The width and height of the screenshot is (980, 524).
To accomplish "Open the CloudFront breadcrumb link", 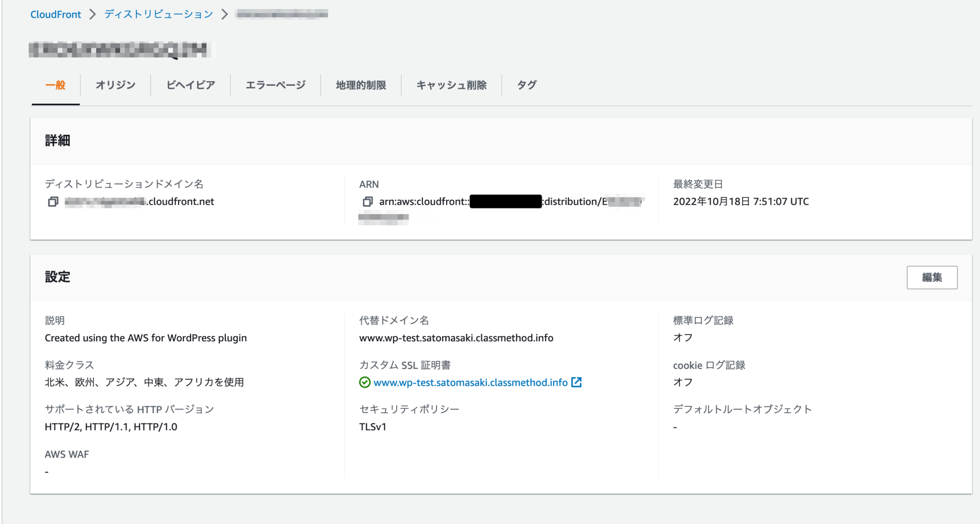I will tap(56, 14).
